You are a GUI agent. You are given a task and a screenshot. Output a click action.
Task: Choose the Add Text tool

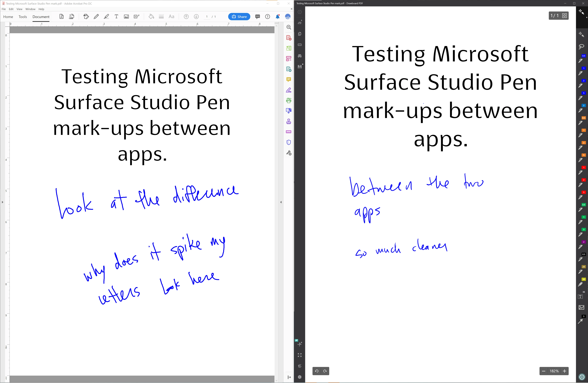coord(116,17)
